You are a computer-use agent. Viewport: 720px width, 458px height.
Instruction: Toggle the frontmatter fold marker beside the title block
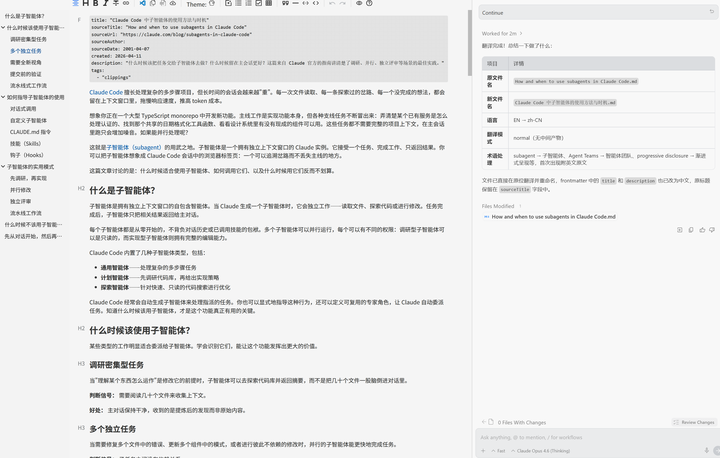[79, 20]
